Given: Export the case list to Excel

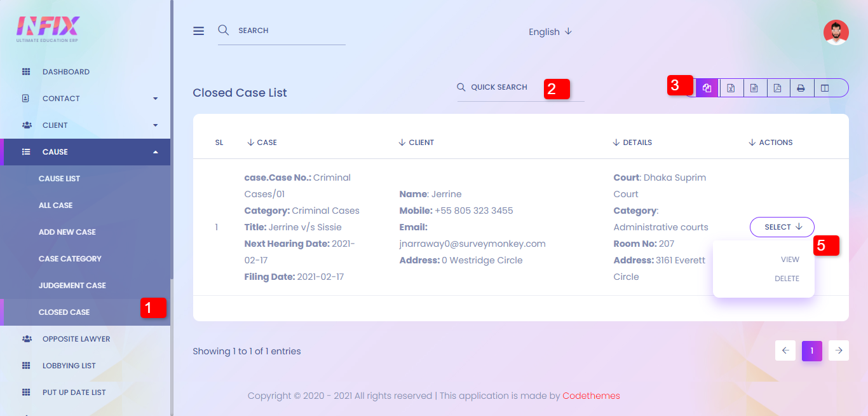Looking at the screenshot, I should click(x=731, y=88).
